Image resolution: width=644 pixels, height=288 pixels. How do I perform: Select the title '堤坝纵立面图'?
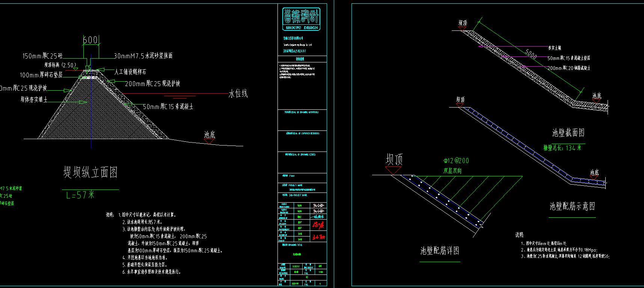(90, 172)
